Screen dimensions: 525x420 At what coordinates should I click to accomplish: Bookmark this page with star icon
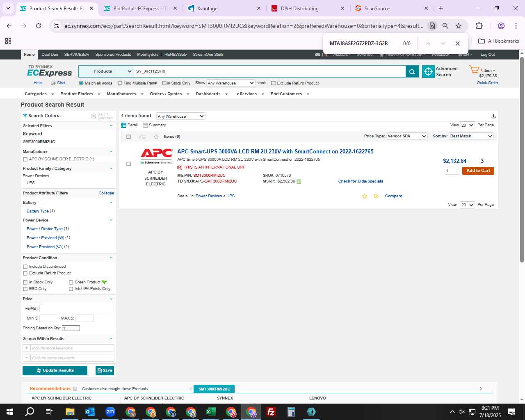point(459,26)
